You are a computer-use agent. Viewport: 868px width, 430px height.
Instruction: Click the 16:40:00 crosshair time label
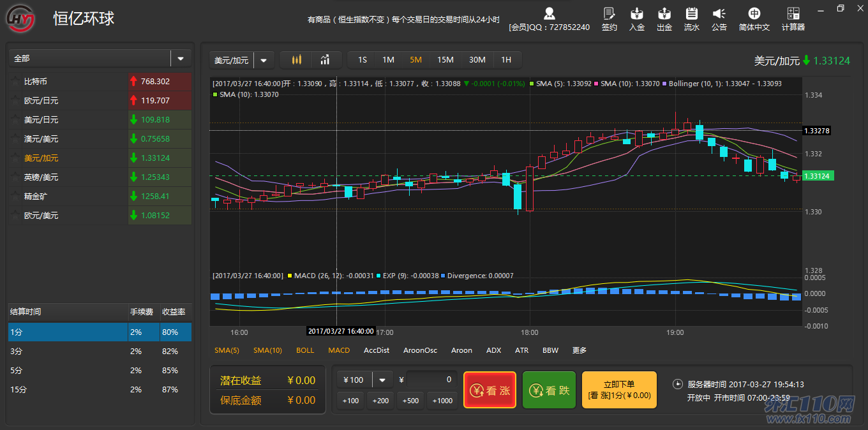341,331
